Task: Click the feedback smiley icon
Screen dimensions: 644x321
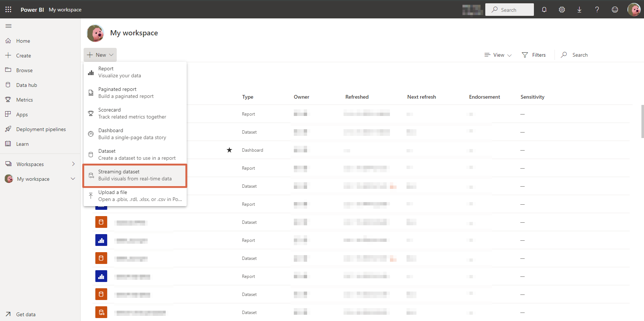Action: (615, 10)
